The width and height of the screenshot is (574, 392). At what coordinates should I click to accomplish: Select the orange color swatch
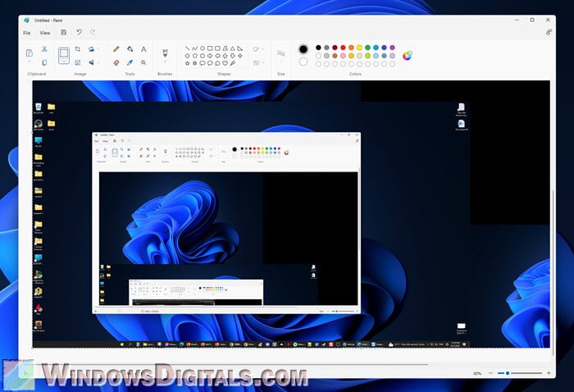(352, 48)
